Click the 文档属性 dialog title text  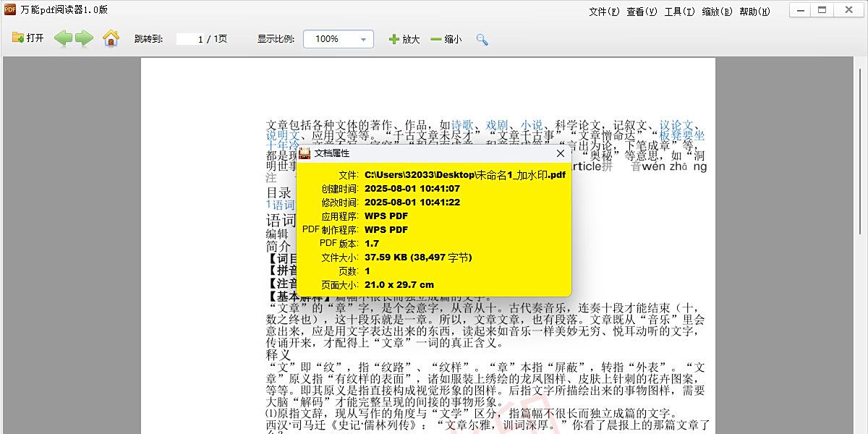[x=332, y=153]
